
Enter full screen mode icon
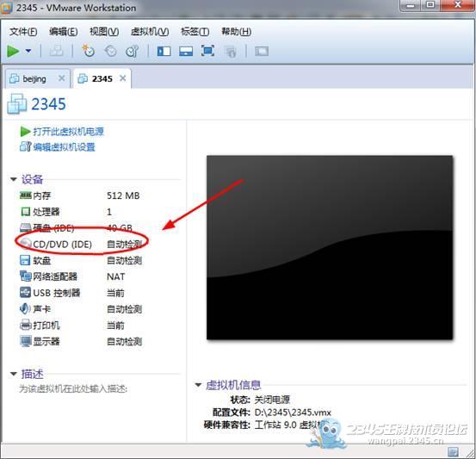207,51
